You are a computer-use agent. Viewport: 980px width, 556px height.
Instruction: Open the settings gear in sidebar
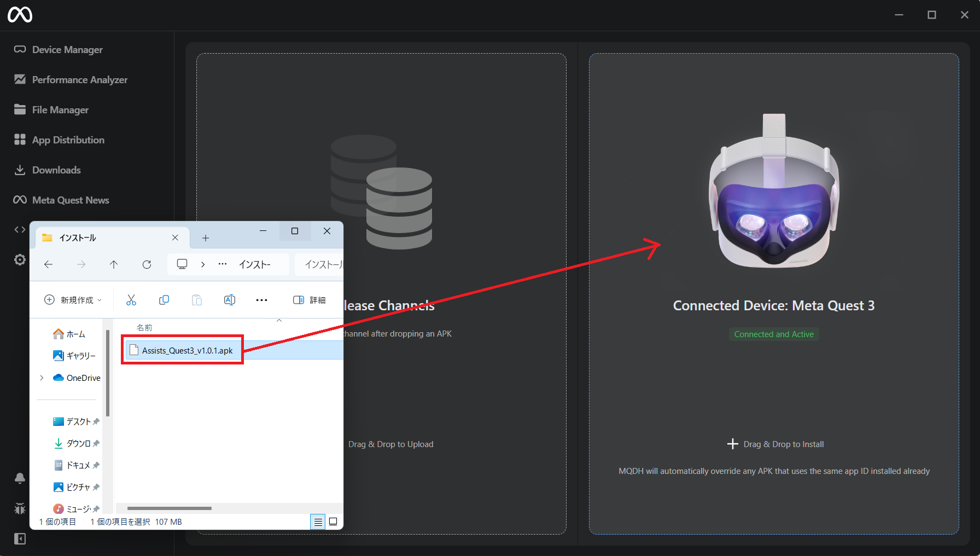[x=20, y=259]
